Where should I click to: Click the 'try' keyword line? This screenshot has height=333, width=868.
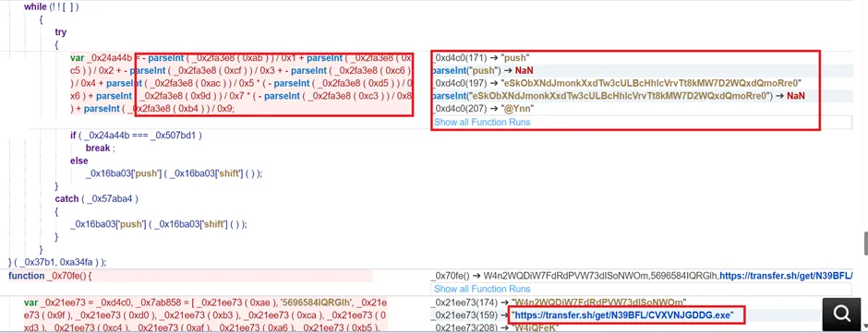(60, 32)
